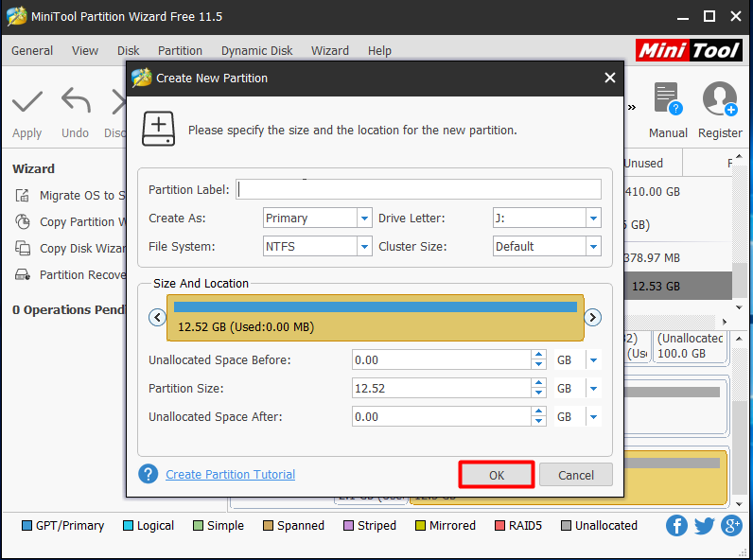Decrease Unallocated Space After value
The height and width of the screenshot is (560, 753).
pyautogui.click(x=539, y=422)
